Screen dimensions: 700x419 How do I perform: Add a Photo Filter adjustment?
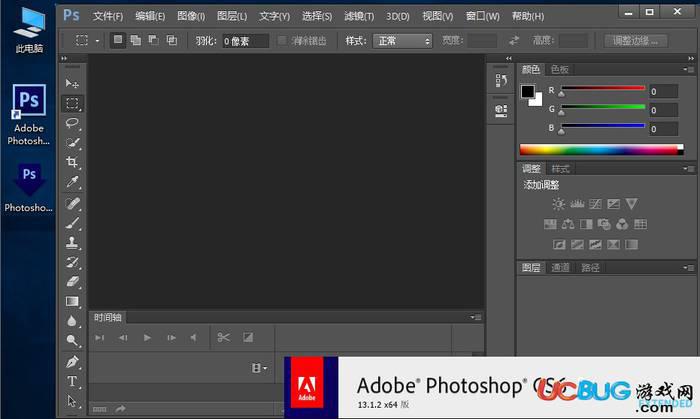point(604,224)
